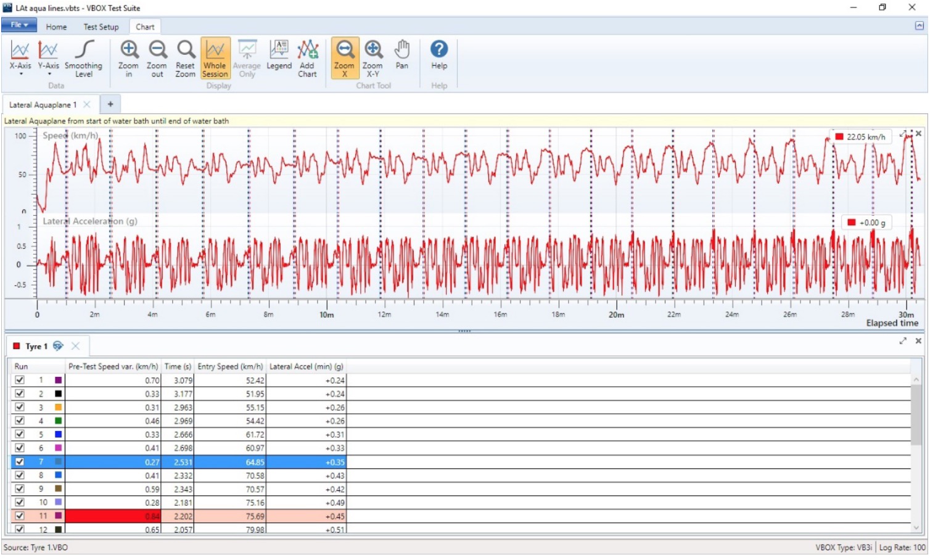Screen dimensions: 930x560
Task: Select the Zoom X chart tool
Action: click(344, 58)
